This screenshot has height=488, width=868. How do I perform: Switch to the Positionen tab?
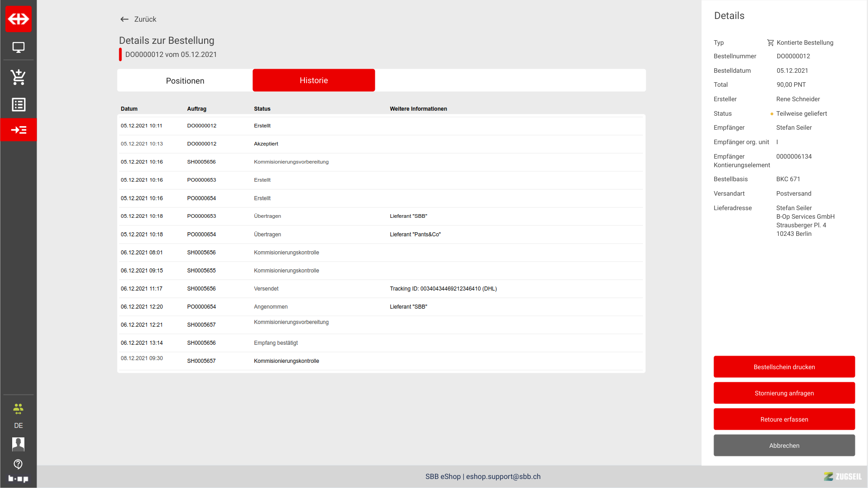click(185, 81)
